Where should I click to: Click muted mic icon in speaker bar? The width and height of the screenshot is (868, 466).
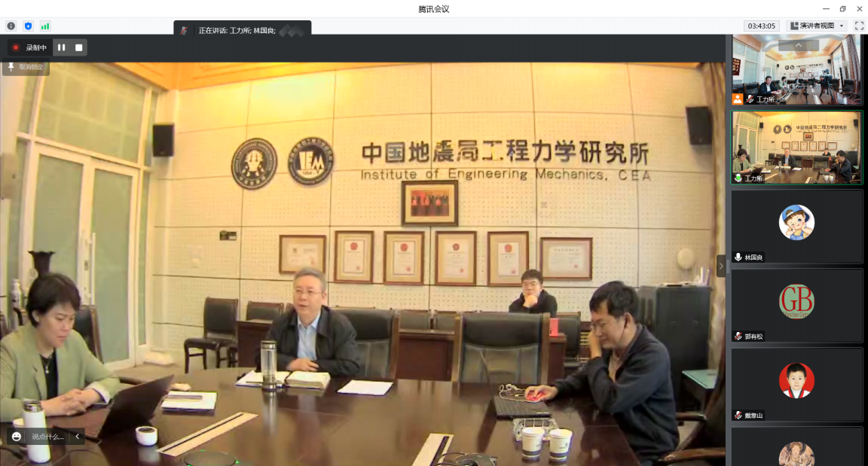tap(185, 31)
